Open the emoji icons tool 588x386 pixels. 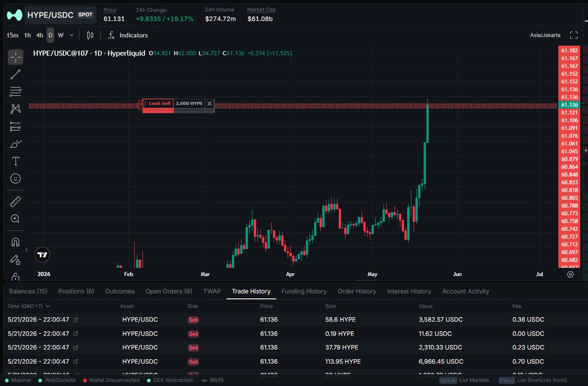[15, 179]
